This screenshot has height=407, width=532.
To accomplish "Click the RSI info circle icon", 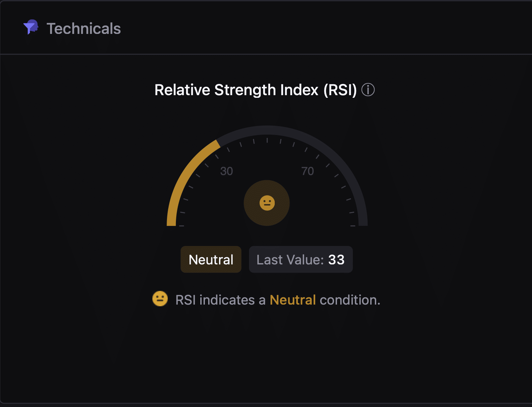I will (x=368, y=90).
